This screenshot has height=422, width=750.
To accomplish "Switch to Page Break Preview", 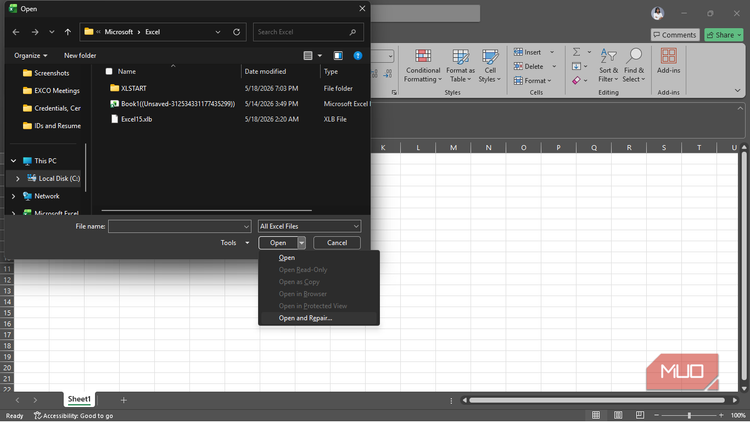I will click(640, 415).
